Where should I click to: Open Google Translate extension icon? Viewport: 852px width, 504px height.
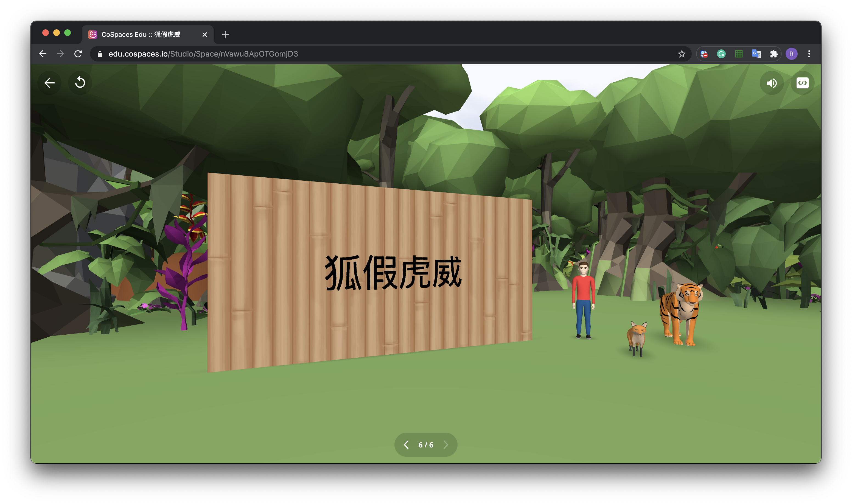756,54
